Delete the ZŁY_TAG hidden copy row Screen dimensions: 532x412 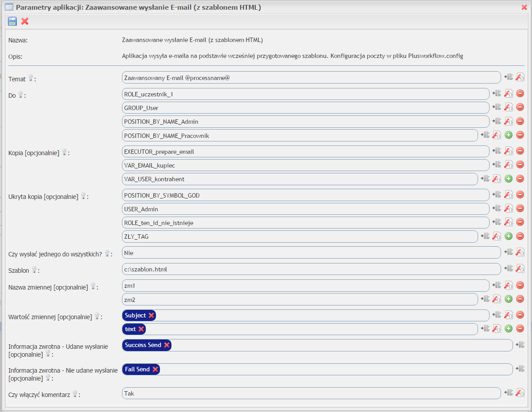(520, 237)
